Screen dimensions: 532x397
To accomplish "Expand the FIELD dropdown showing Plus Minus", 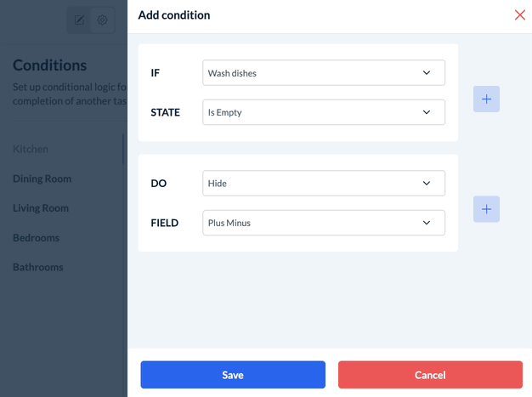I will 324,223.
